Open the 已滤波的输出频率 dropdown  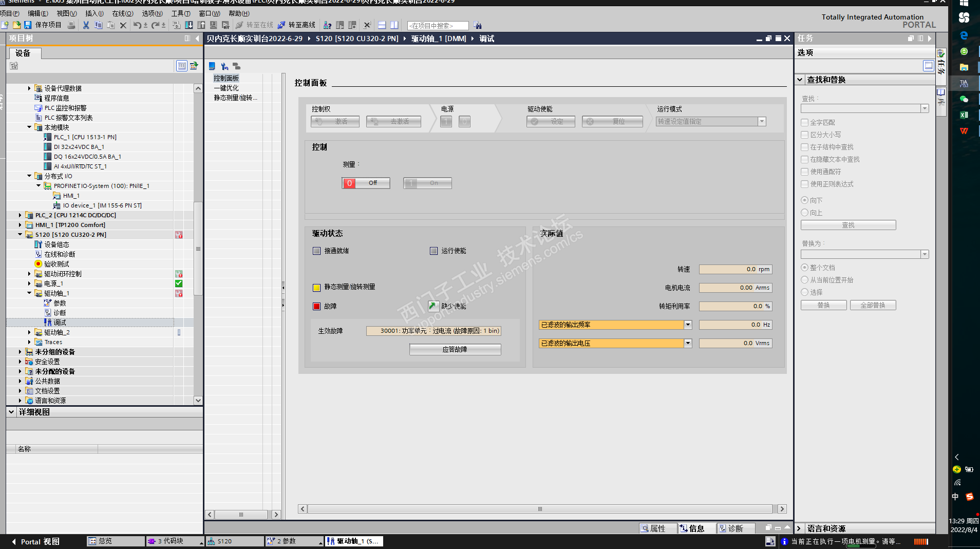pyautogui.click(x=688, y=325)
